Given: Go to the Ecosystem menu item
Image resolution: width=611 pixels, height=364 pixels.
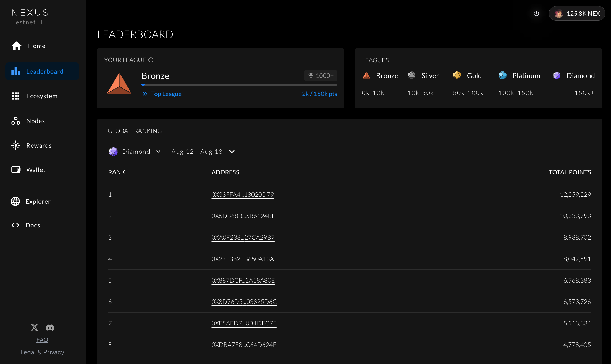Looking at the screenshot, I should click(42, 96).
